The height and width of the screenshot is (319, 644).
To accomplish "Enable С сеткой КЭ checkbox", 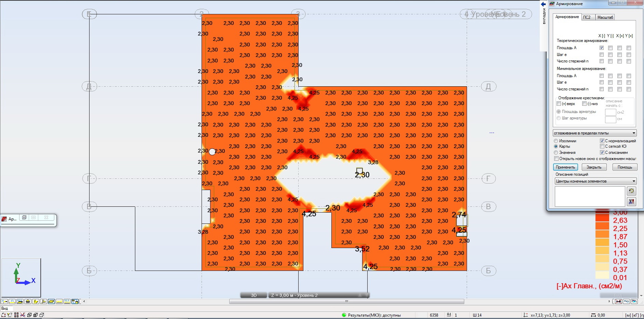I will pos(602,146).
